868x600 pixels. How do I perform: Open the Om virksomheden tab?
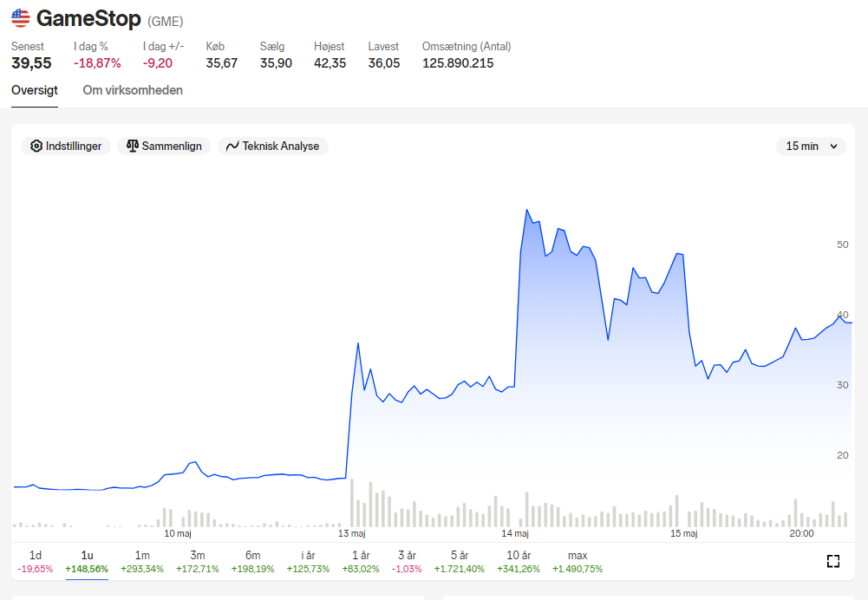pos(133,90)
